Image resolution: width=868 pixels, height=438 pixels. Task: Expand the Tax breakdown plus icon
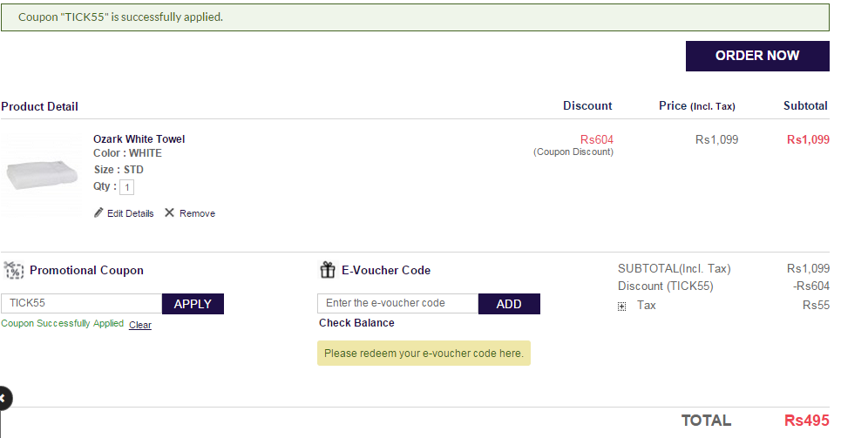tap(621, 307)
